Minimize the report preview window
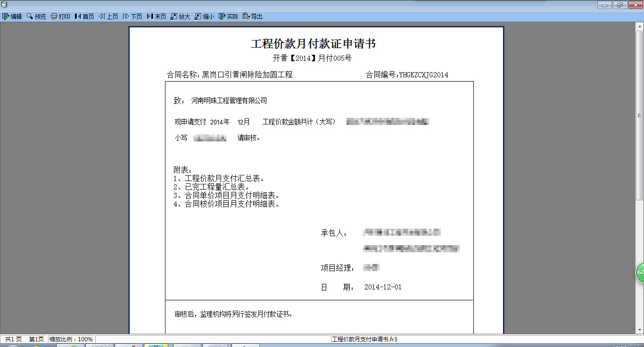Viewport: 644px width, 347px height. pos(605,5)
